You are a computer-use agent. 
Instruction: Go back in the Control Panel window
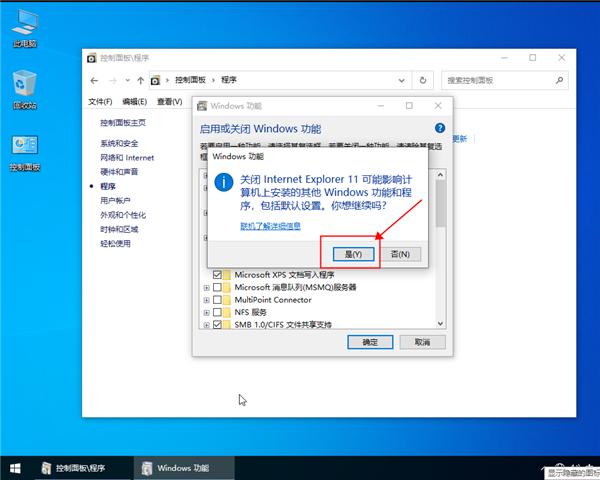tap(94, 80)
